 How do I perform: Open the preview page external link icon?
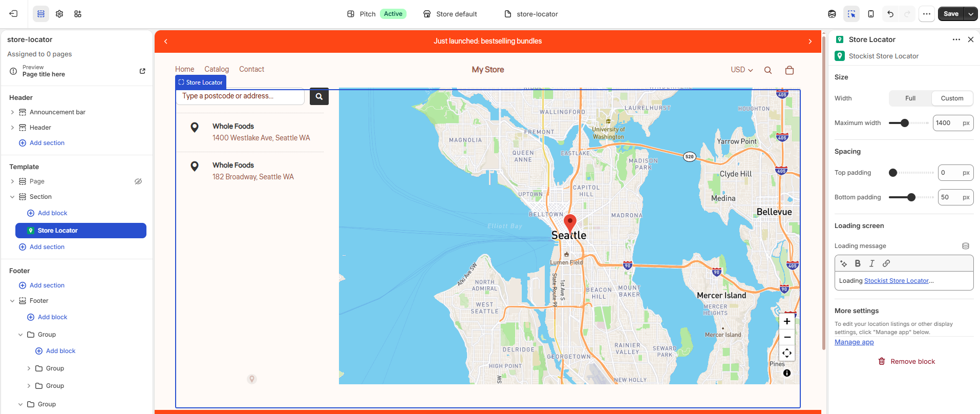[x=142, y=71]
